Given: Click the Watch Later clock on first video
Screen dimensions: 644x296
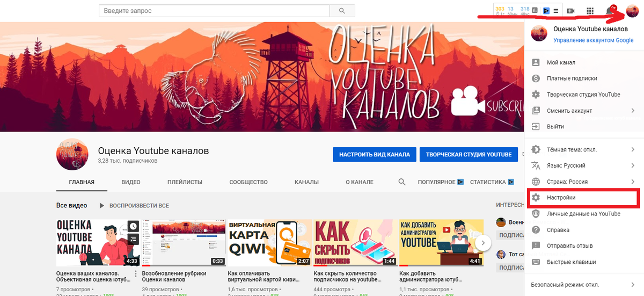Looking at the screenshot, I should pyautogui.click(x=133, y=226).
